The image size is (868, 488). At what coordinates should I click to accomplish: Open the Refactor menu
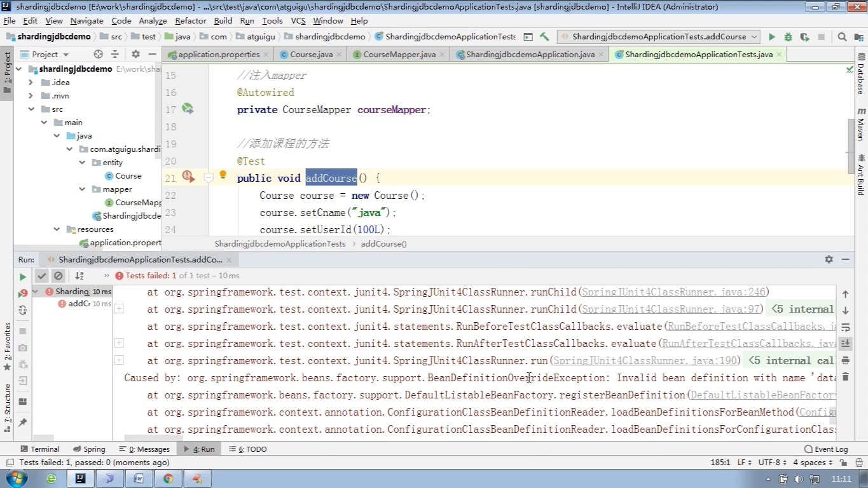point(191,20)
